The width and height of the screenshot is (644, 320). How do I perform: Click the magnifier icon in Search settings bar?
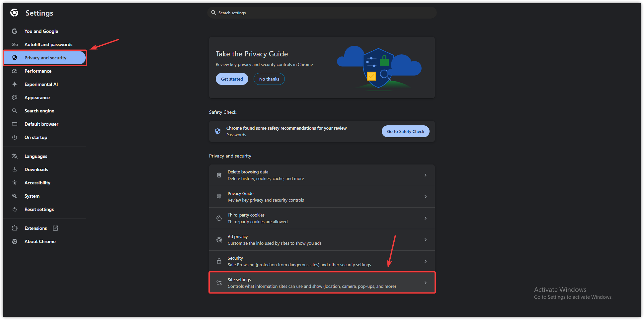pos(213,13)
